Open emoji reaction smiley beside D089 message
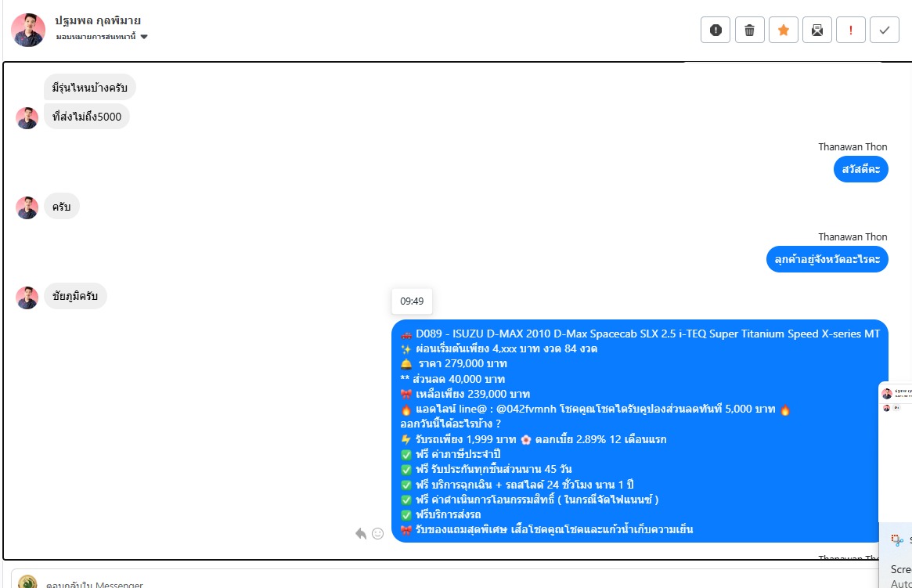The image size is (912, 588). pyautogui.click(x=377, y=533)
